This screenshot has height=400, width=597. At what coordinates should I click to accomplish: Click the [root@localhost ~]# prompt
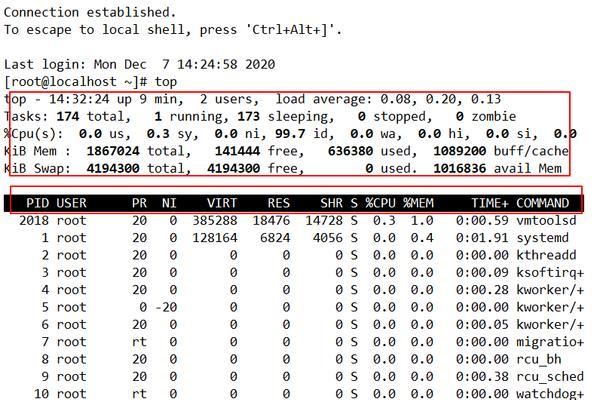point(75,82)
